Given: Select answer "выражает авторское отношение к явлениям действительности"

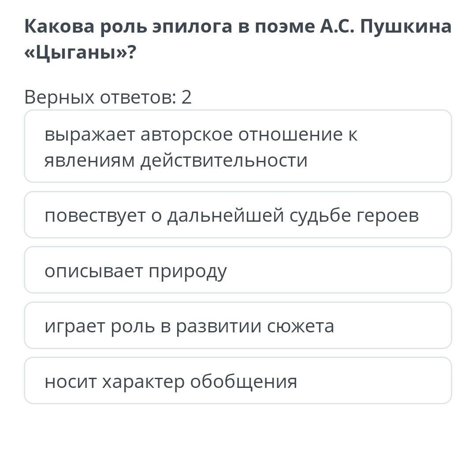Looking at the screenshot, I should coord(238,146).
